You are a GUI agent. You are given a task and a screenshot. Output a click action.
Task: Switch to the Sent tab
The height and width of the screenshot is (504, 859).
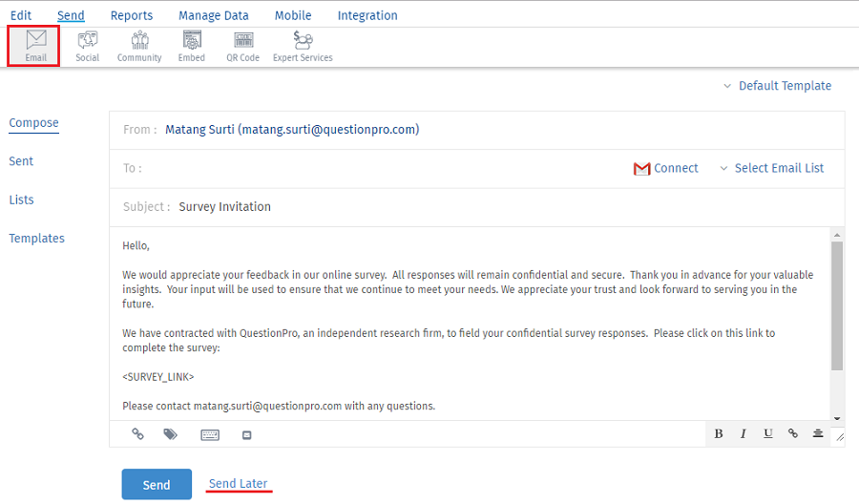pyautogui.click(x=21, y=161)
